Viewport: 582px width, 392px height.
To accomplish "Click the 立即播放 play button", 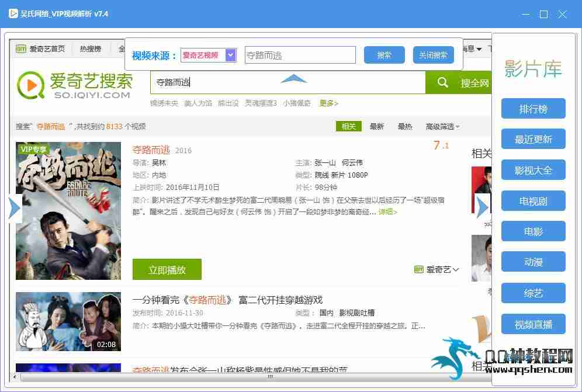I will point(167,269).
